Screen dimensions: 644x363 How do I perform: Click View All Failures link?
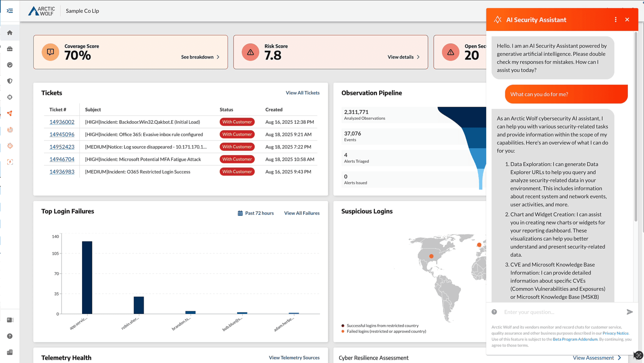click(x=302, y=213)
